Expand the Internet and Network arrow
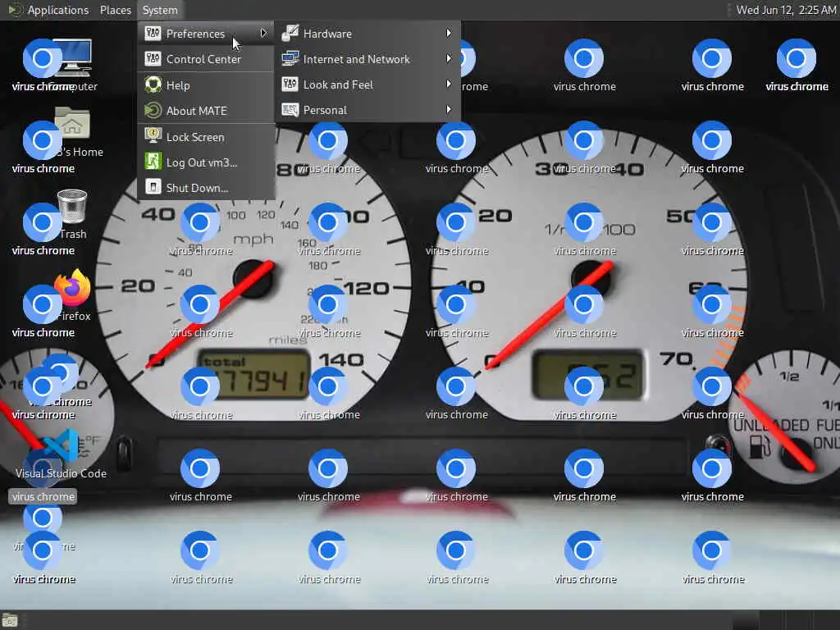 tap(449, 58)
